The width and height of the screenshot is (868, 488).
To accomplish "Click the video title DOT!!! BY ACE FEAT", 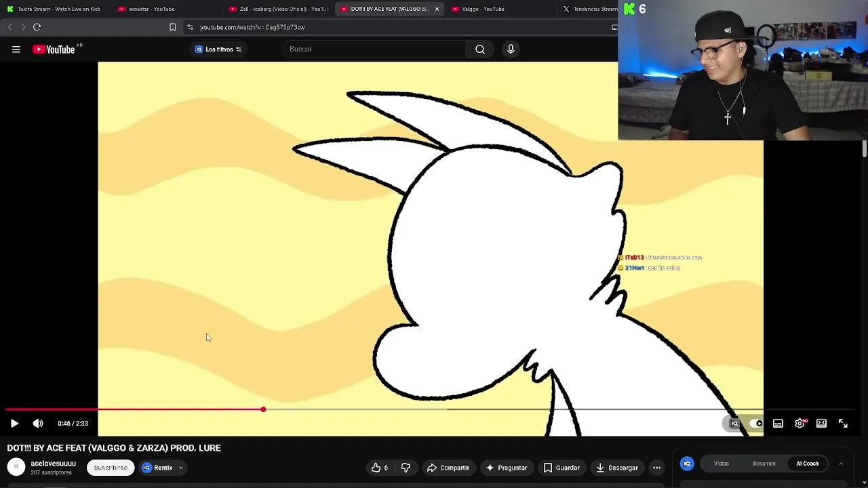I will click(114, 448).
